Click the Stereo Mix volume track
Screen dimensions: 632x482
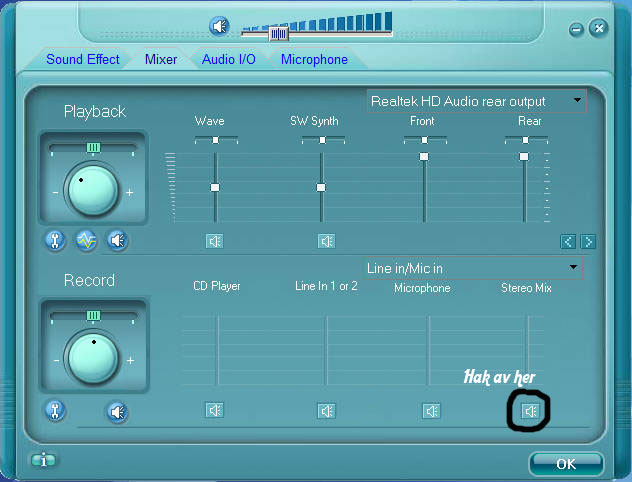coord(528,350)
